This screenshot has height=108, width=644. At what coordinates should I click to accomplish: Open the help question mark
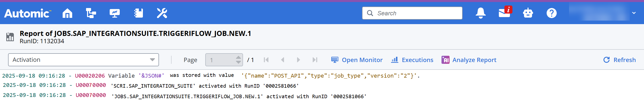click(x=551, y=13)
